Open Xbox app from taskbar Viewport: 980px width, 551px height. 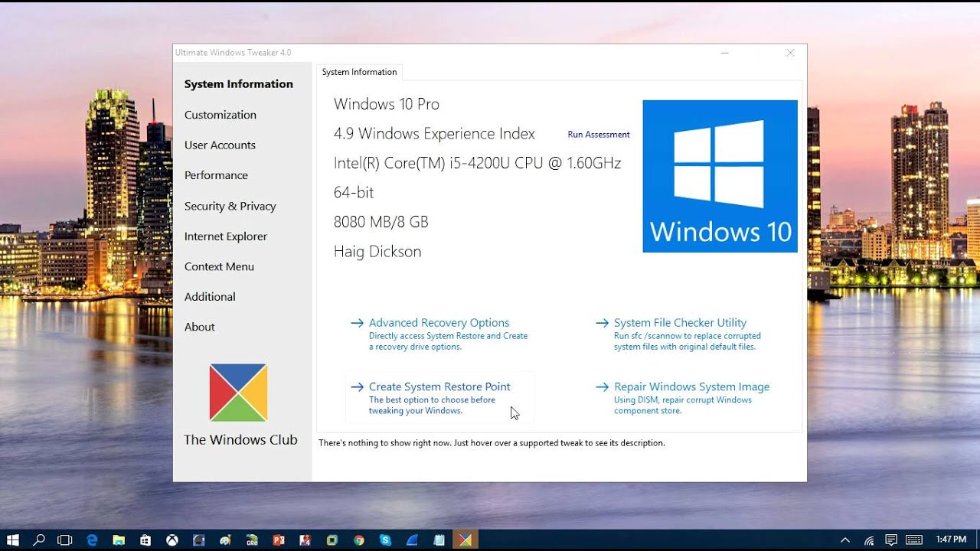172,540
